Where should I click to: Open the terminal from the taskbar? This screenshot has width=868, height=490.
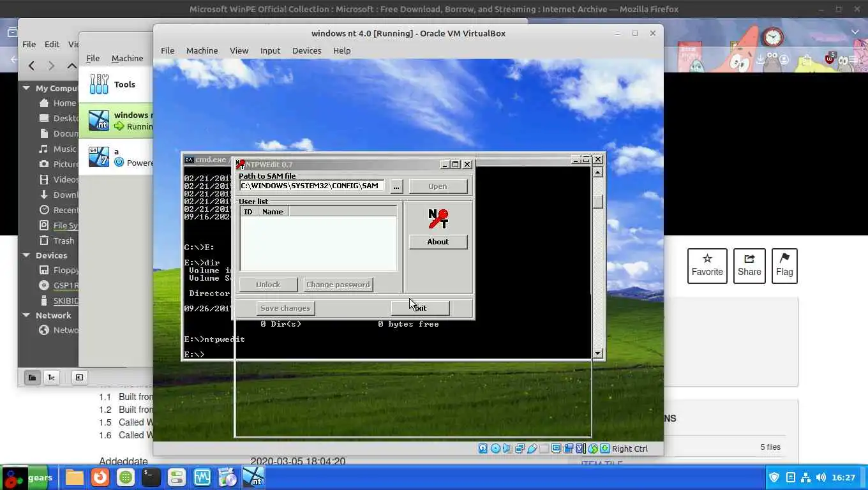click(151, 477)
